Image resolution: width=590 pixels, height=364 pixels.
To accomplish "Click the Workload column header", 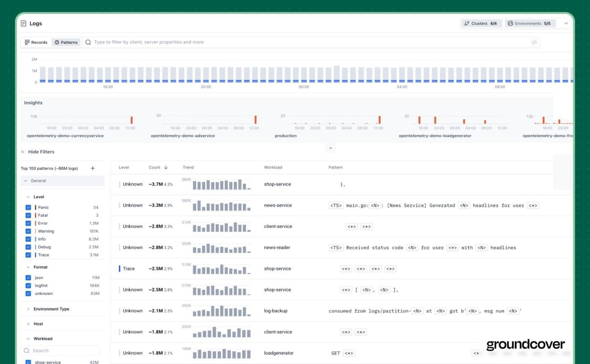I will [273, 167].
